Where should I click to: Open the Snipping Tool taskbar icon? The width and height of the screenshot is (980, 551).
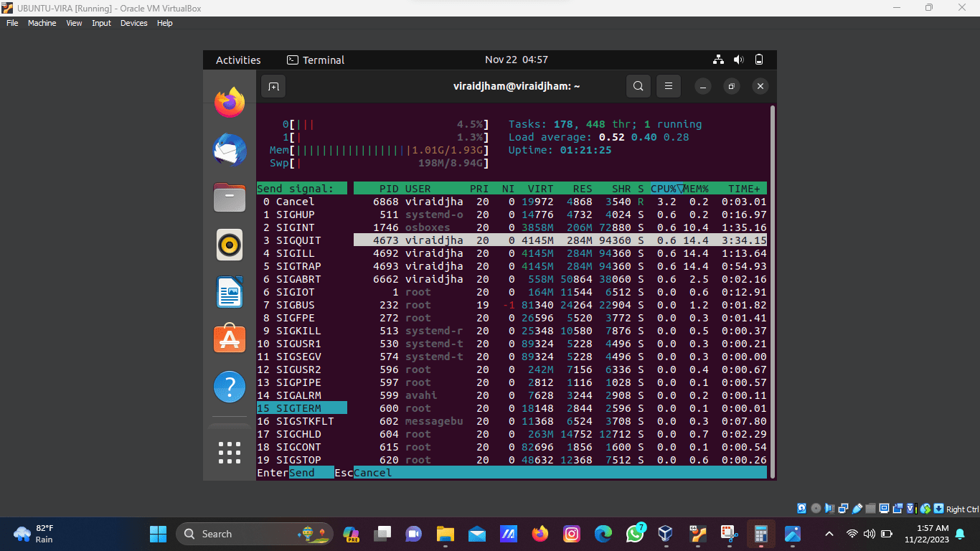(x=730, y=534)
